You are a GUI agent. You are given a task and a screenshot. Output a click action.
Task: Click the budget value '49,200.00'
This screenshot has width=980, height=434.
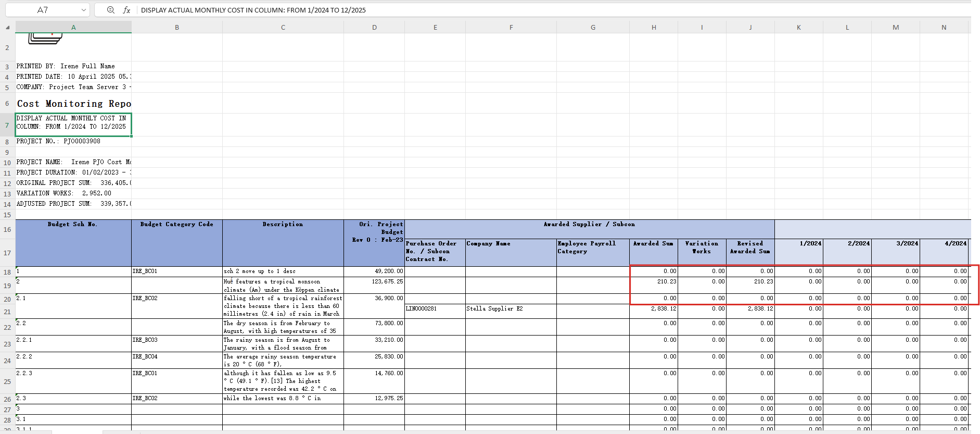(374, 271)
